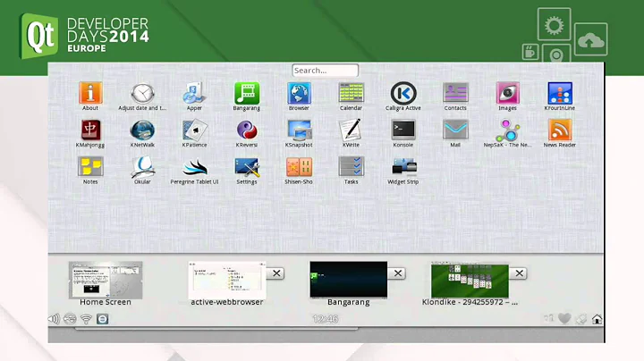Click the globe network icon in panel
This screenshot has width=644, height=361.
pyautogui.click(x=70, y=319)
